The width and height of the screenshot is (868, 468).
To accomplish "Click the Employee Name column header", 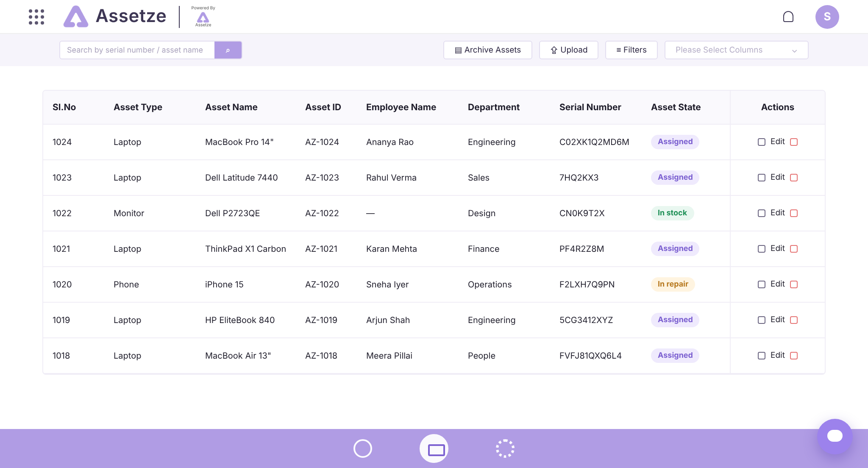I will (401, 107).
